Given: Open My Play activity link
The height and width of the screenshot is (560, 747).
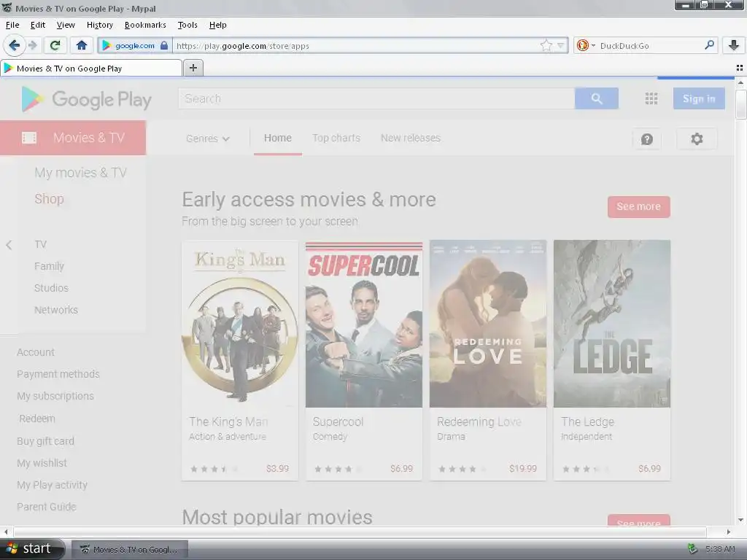Looking at the screenshot, I should 52,485.
